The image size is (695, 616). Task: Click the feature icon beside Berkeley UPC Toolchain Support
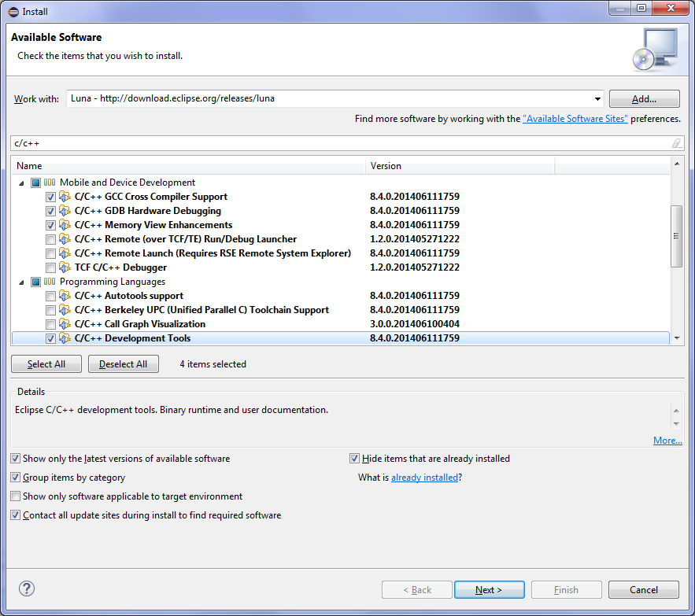pos(65,310)
